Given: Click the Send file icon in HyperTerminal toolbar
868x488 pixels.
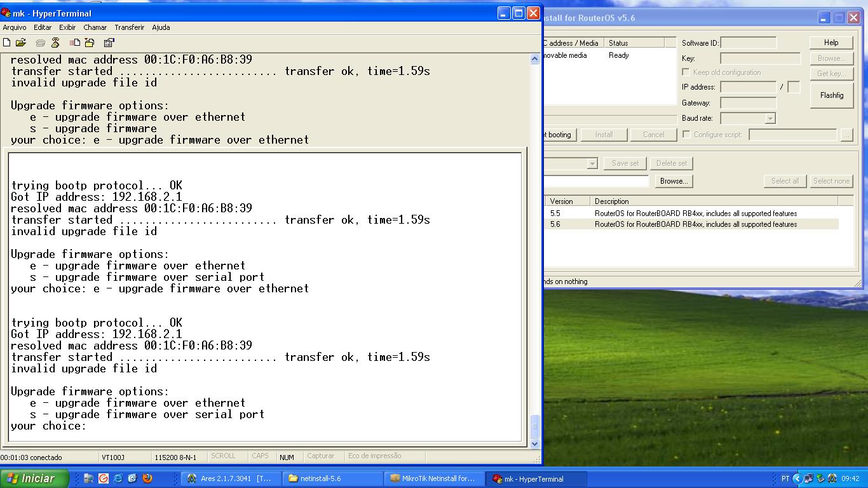Looking at the screenshot, I should coord(75,43).
